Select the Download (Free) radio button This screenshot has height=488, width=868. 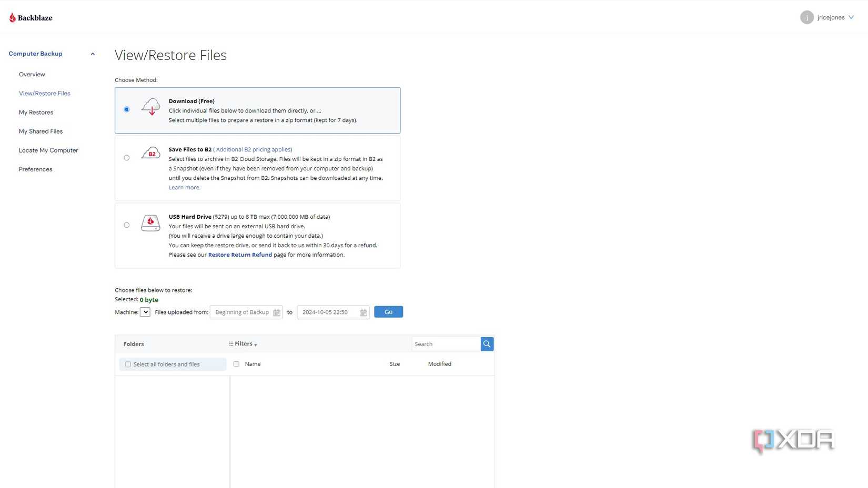126,109
